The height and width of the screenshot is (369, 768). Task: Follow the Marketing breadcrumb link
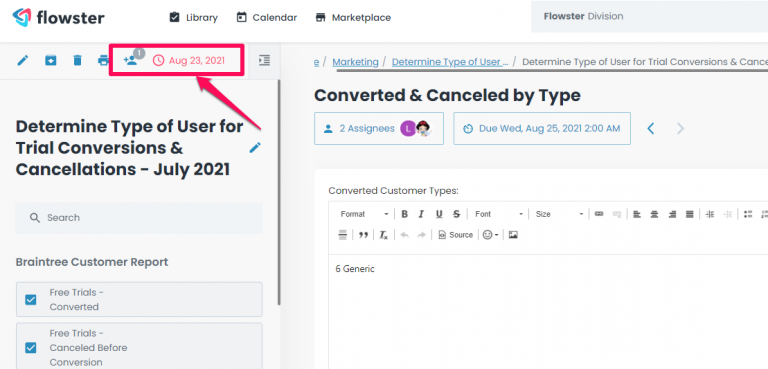355,62
